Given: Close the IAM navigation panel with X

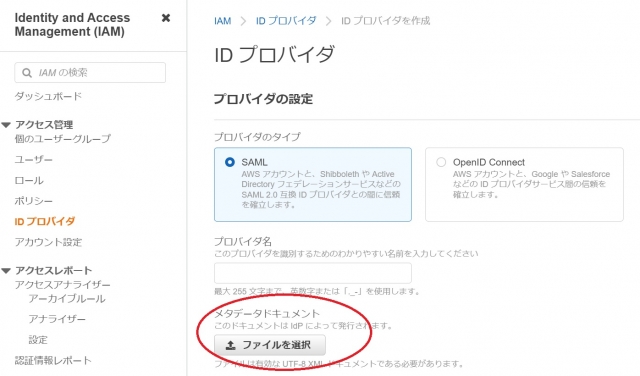Looking at the screenshot, I should pos(166,18).
